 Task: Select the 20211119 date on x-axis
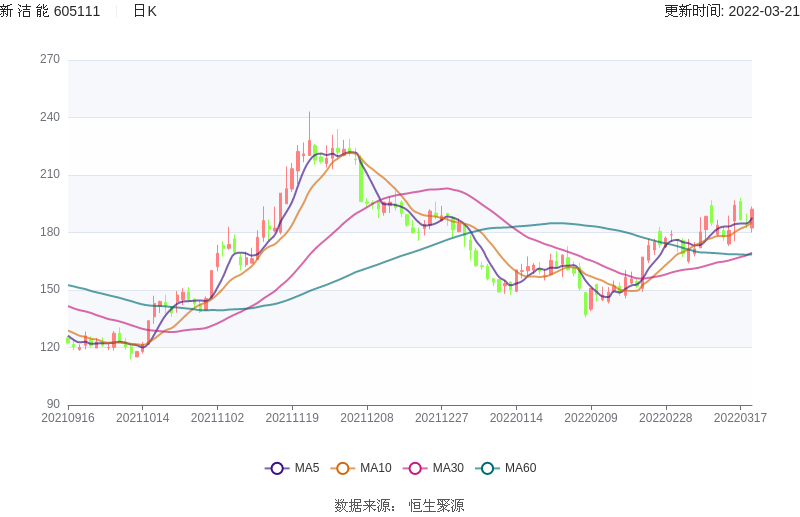[x=292, y=418]
